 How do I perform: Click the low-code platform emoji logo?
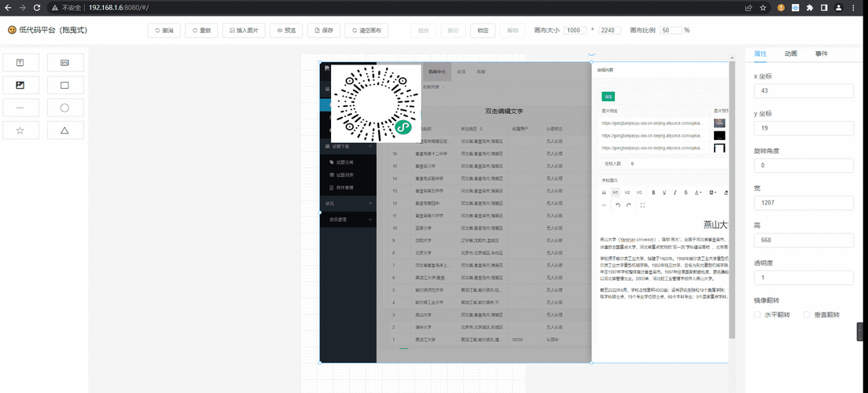(x=12, y=30)
